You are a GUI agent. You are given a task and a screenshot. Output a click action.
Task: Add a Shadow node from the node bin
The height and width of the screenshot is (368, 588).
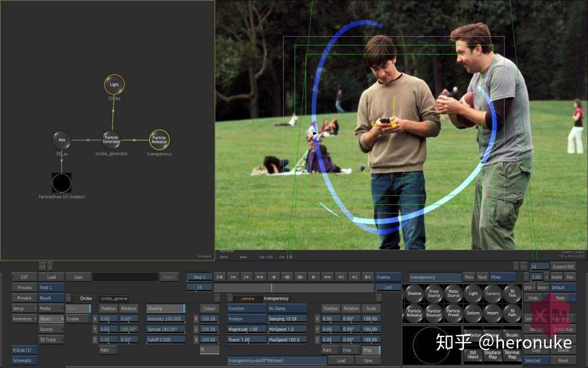coord(414,294)
